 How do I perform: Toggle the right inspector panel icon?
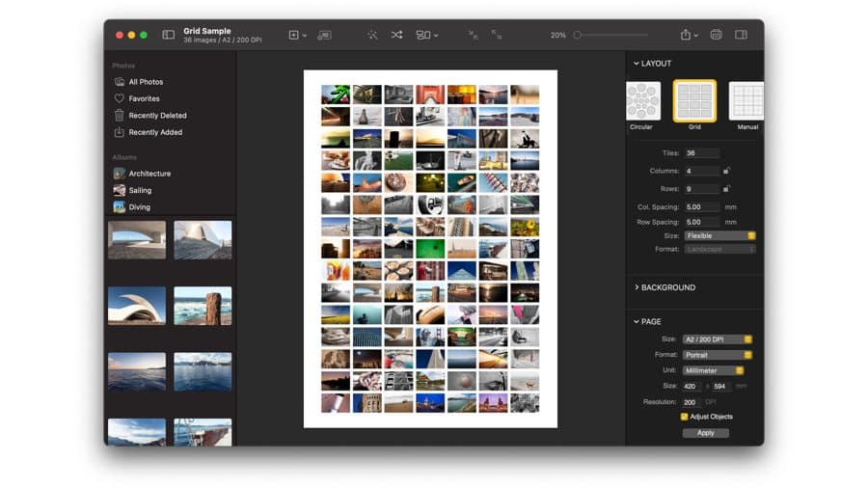coord(741,35)
